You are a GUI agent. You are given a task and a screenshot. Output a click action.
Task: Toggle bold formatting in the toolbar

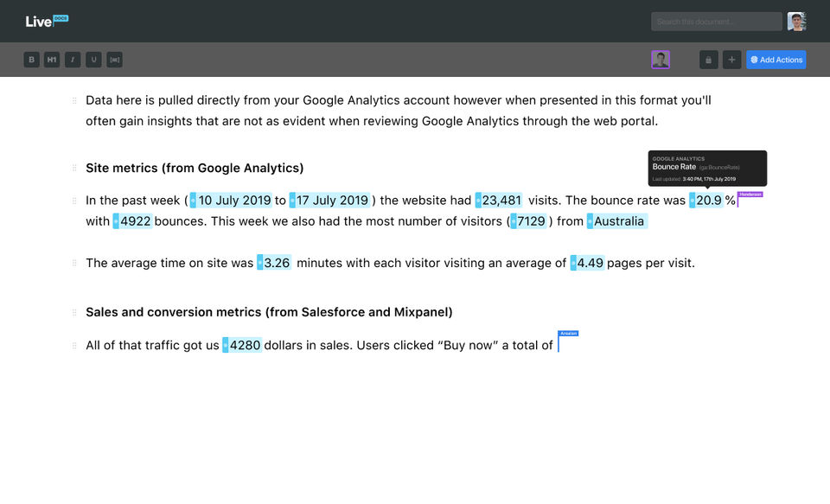(32, 60)
